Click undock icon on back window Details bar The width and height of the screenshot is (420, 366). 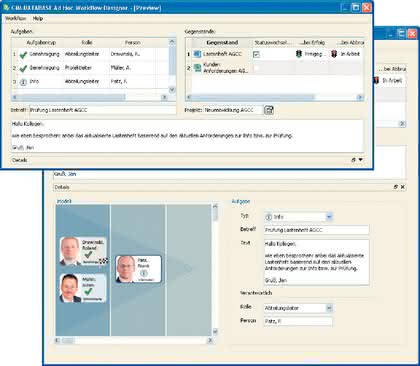pyautogui.click(x=396, y=187)
